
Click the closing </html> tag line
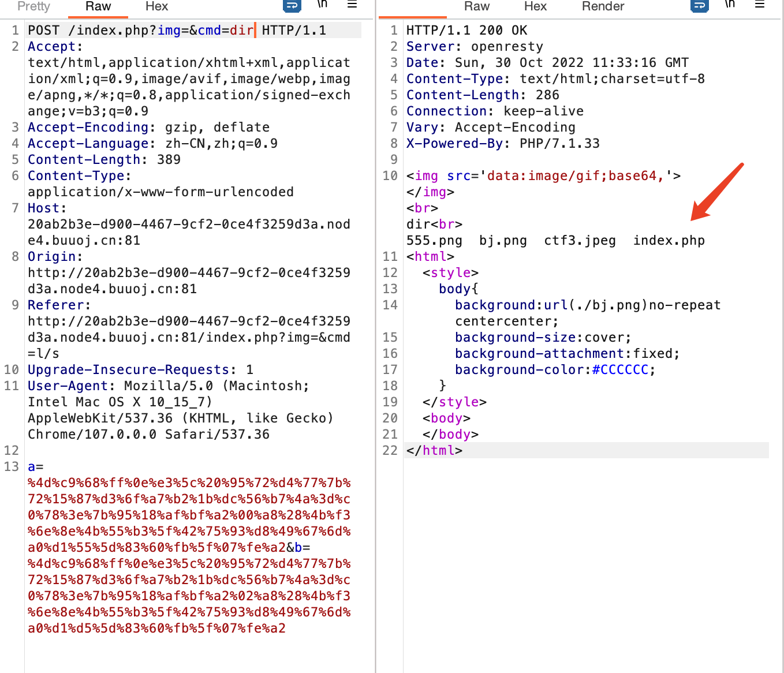434,450
